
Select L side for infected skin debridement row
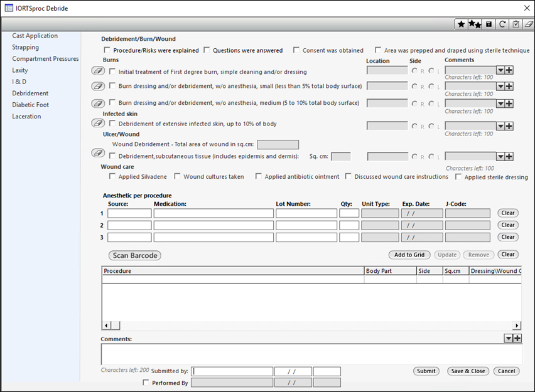[431, 126]
